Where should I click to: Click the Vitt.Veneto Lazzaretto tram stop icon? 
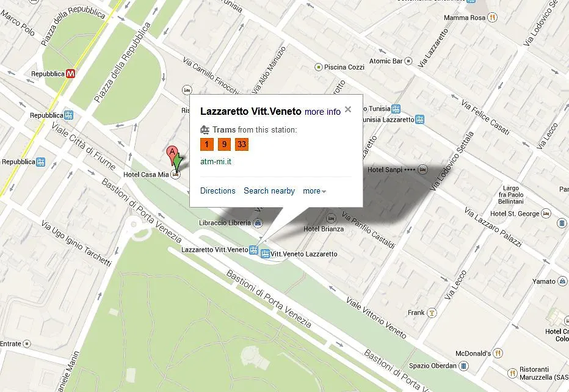point(265,254)
